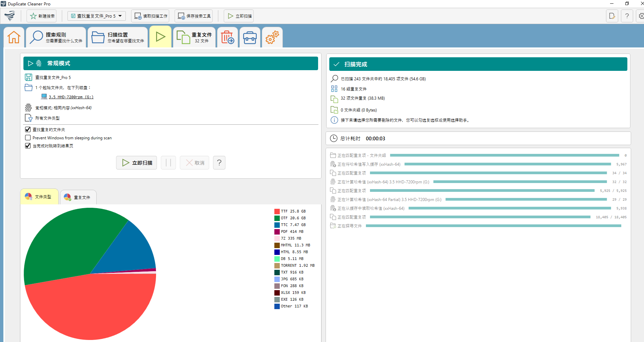Click the magnifier icon beside 已扫描 243 文件夹

[x=334, y=79]
